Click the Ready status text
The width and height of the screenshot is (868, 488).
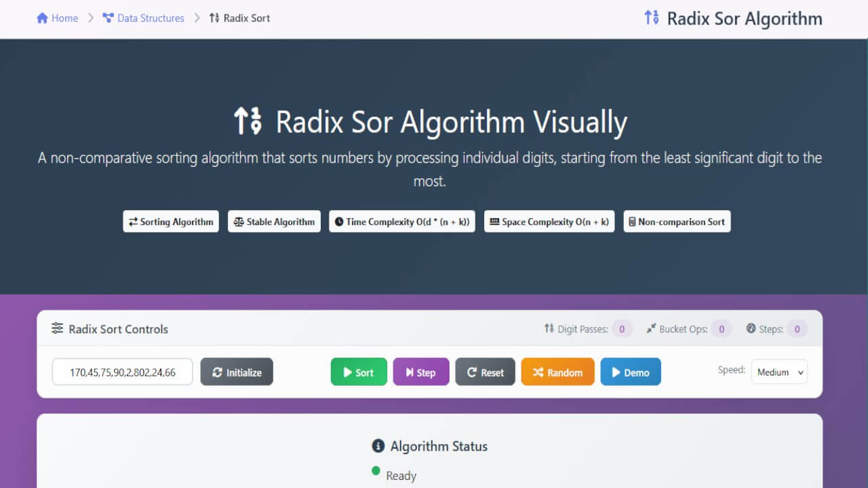pos(401,476)
